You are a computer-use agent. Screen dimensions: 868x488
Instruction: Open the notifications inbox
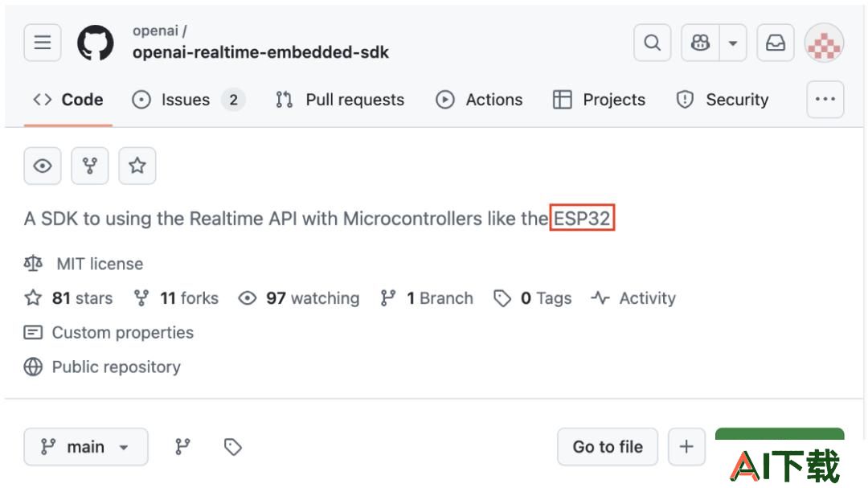pyautogui.click(x=776, y=43)
